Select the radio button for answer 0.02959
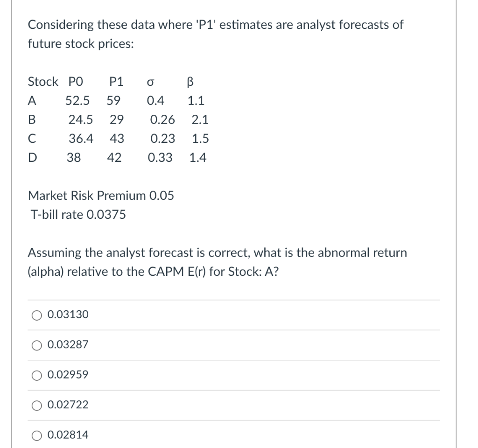 coord(37,375)
